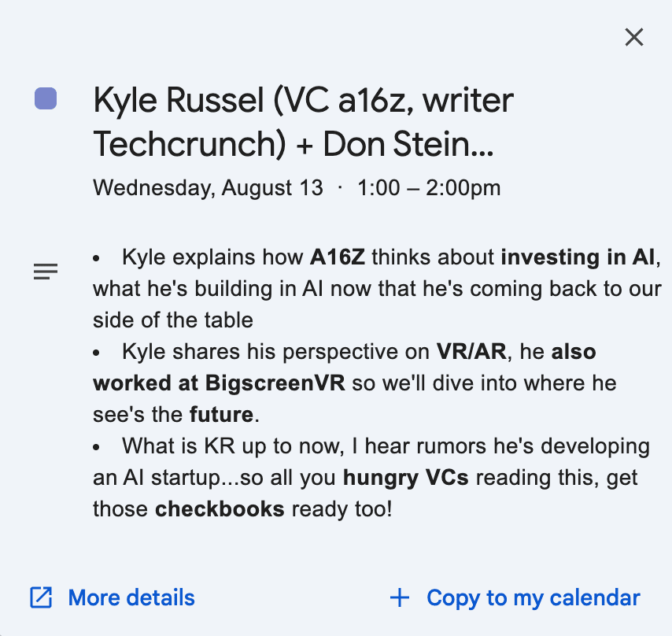Viewport: 672px width, 636px height.
Task: Click the bold investing in AI phrase
Action: 578,257
